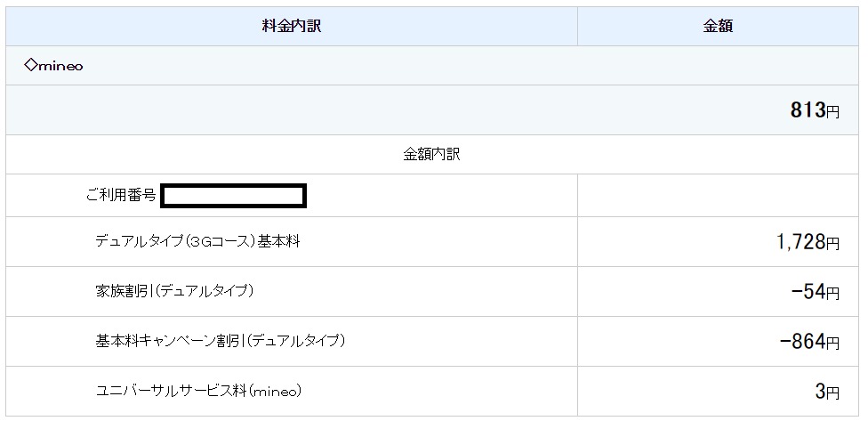Select the デュアルタイプ(3Gコース)基本料 row label
Image resolution: width=868 pixels, height=429 pixels.
pos(197,241)
